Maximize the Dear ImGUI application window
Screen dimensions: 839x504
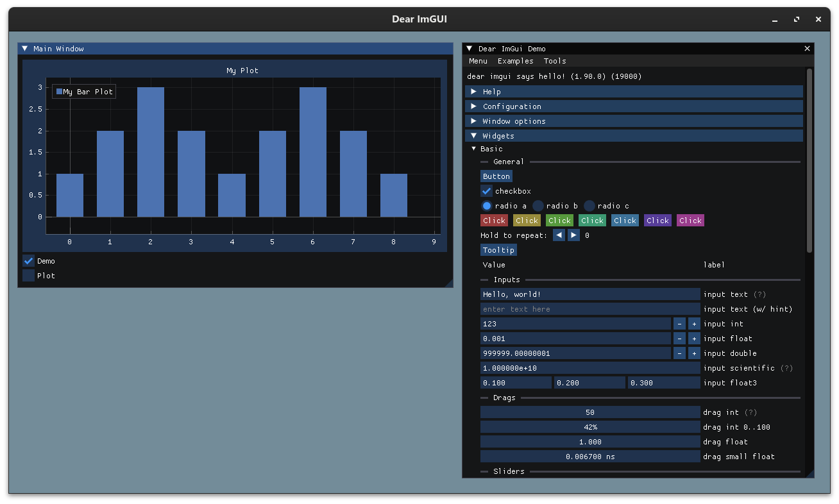click(797, 20)
